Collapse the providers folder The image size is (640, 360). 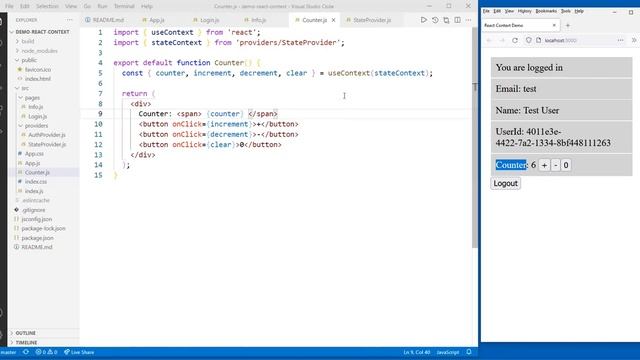point(36,126)
